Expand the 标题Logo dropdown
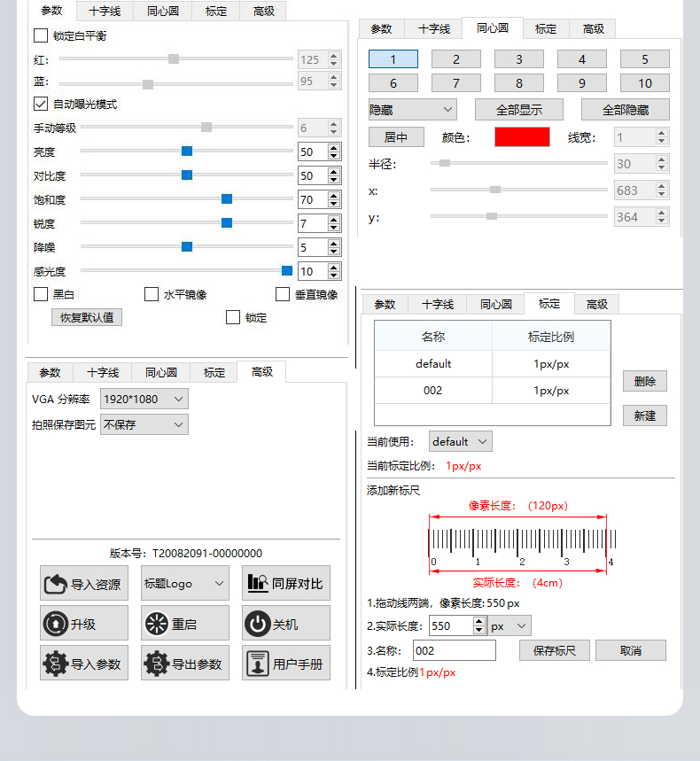The image size is (700, 761). coord(185,583)
